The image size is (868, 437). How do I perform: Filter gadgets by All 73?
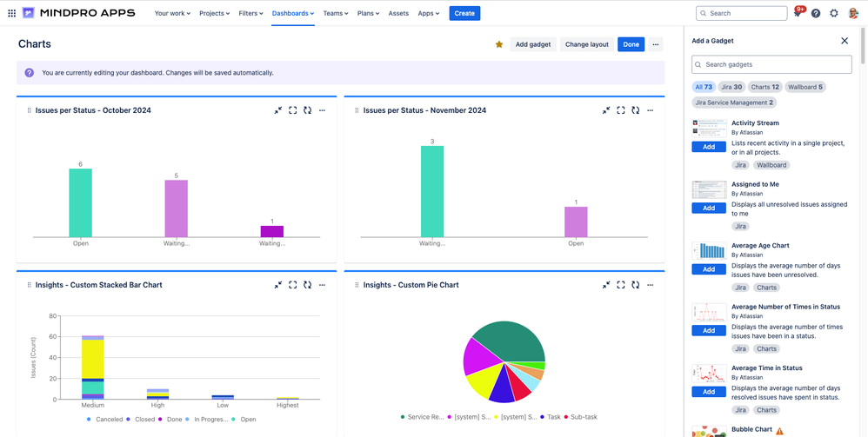[704, 87]
